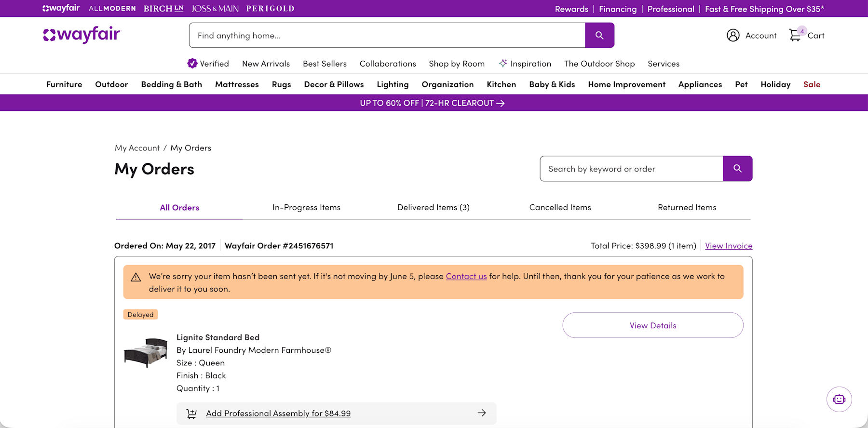Open the Best Sellers link
Screen dimensions: 868x428
click(325, 64)
